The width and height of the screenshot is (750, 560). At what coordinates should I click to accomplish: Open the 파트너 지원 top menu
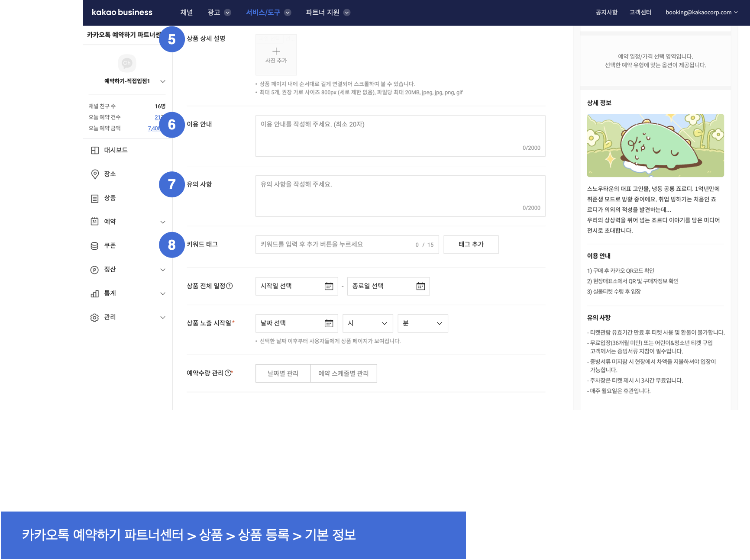click(x=327, y=13)
